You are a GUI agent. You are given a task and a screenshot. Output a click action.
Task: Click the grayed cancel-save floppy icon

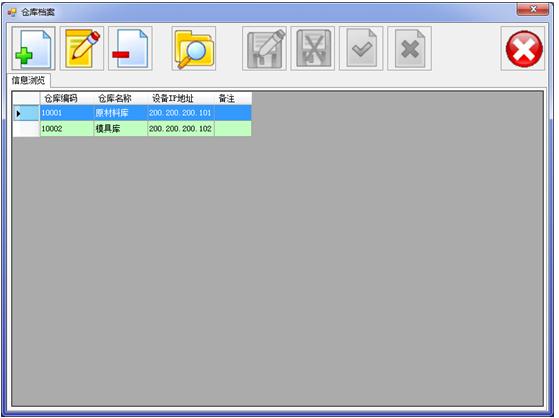click(x=313, y=48)
